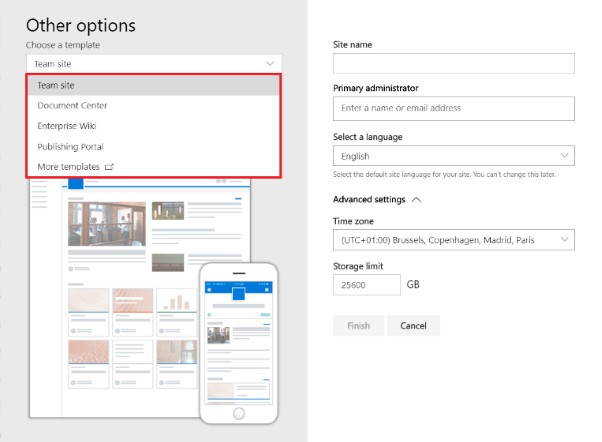Click the Storage limit value field
The image size is (602, 442).
point(367,285)
